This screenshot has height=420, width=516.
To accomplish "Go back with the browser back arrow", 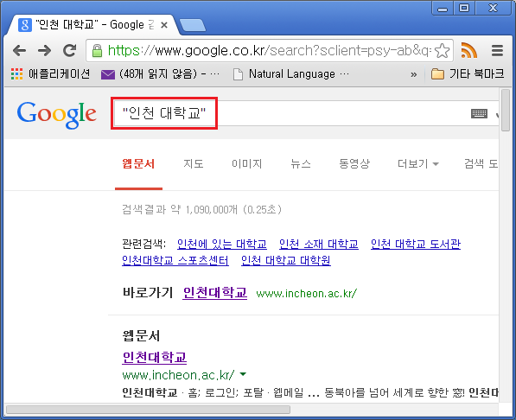I will pyautogui.click(x=19, y=51).
